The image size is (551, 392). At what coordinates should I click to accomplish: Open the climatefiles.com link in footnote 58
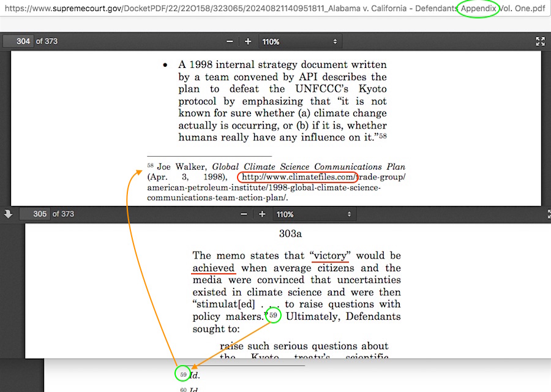[x=298, y=178]
